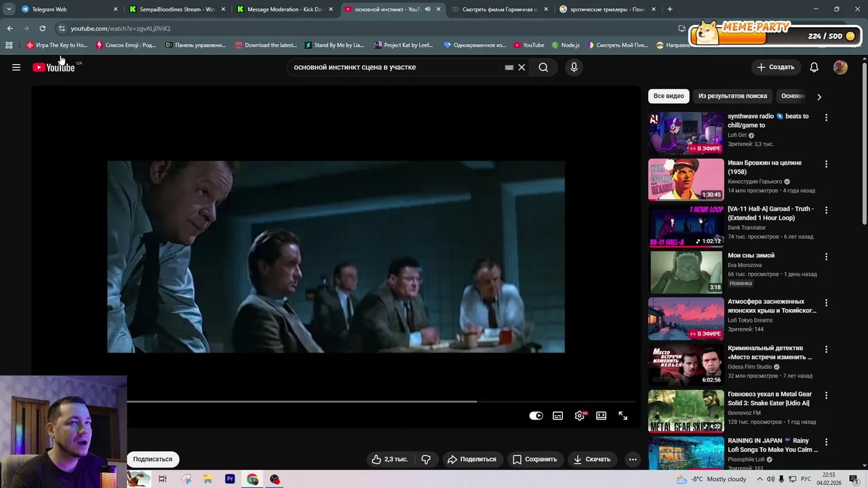868x488 pixels.
Task: Open the Node.js bookmark
Action: pos(565,45)
